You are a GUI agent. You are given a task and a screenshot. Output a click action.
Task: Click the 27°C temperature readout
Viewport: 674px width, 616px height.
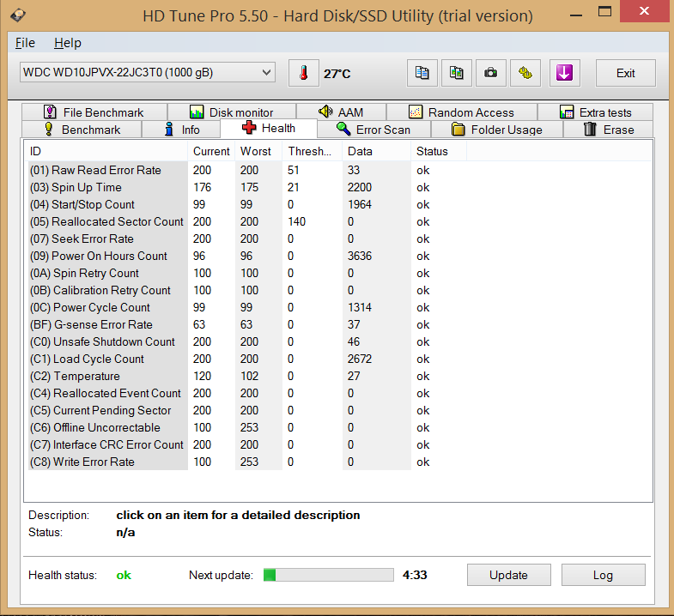tap(337, 74)
